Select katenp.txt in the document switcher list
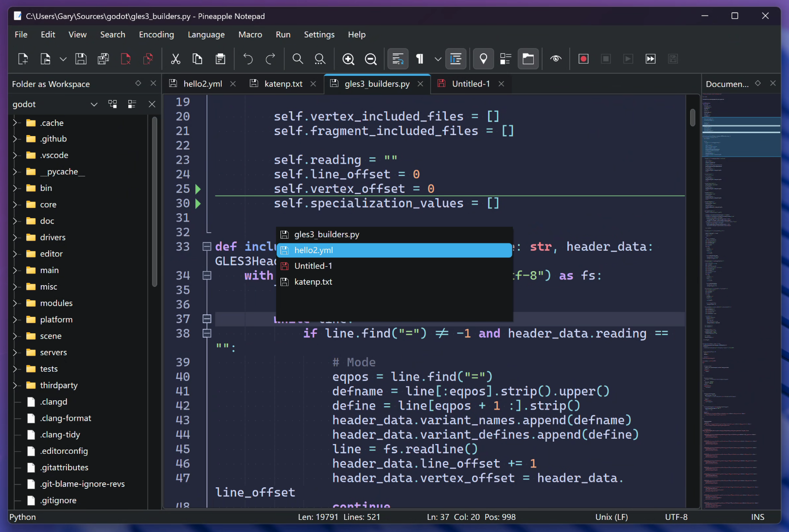This screenshot has height=532, width=789. [x=394, y=282]
